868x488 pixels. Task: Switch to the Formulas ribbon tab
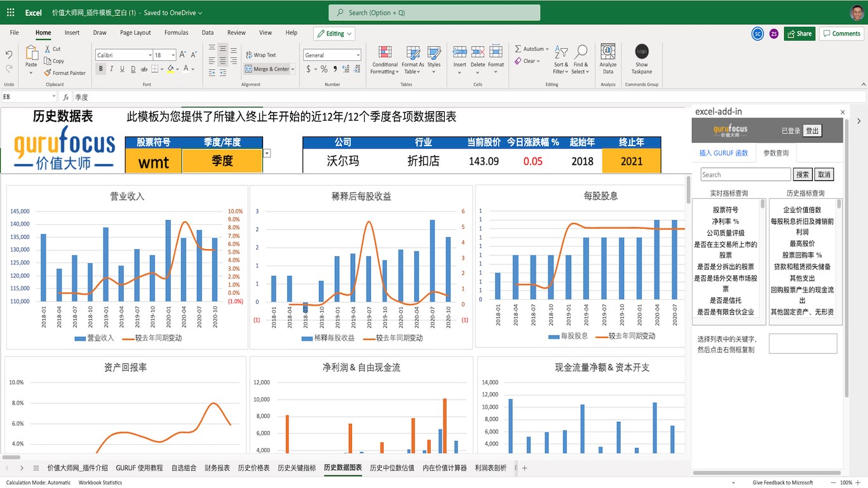click(176, 33)
